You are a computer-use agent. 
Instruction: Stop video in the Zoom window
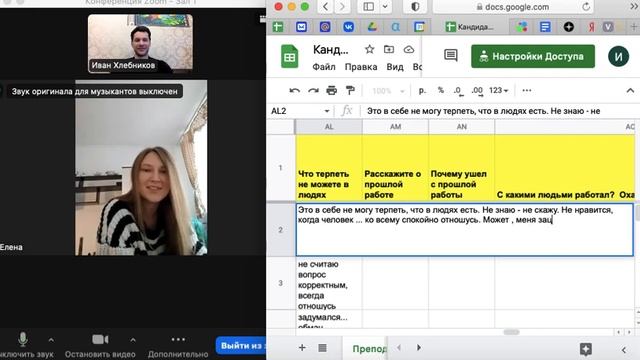(x=100, y=339)
